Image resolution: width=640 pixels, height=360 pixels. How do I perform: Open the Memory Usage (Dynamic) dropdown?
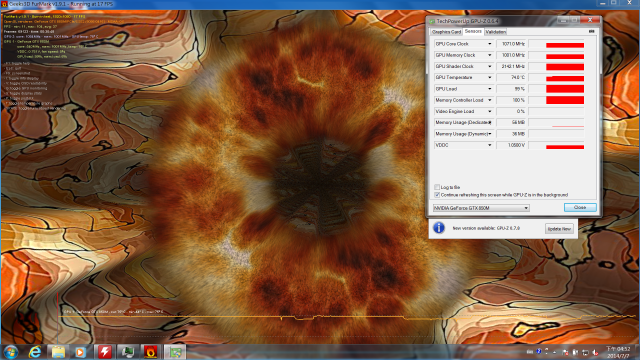click(489, 134)
